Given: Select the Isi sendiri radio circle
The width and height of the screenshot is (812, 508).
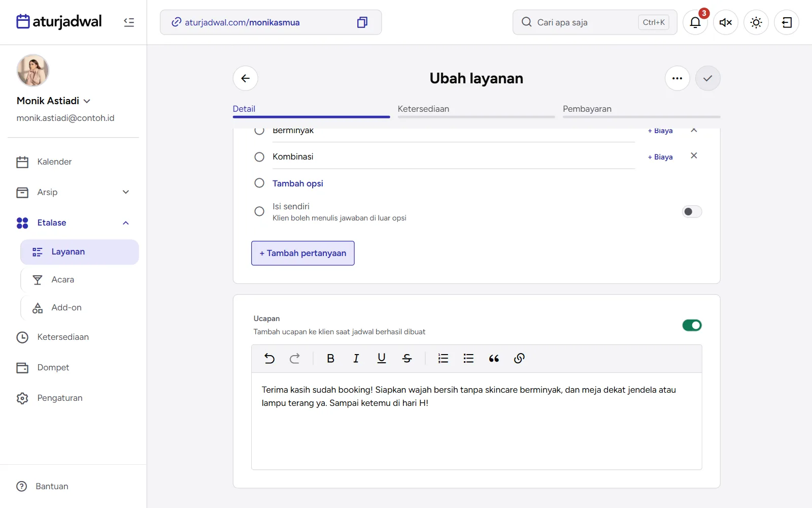Looking at the screenshot, I should click(x=259, y=211).
